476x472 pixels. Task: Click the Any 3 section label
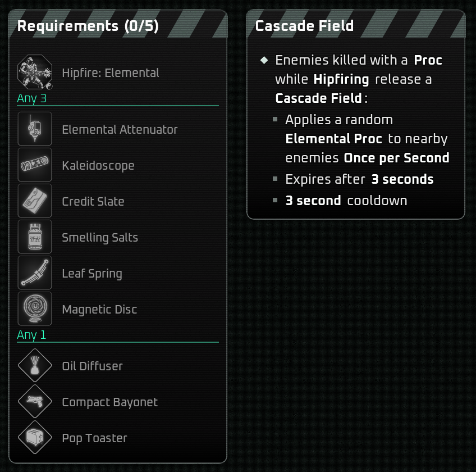pos(31,99)
